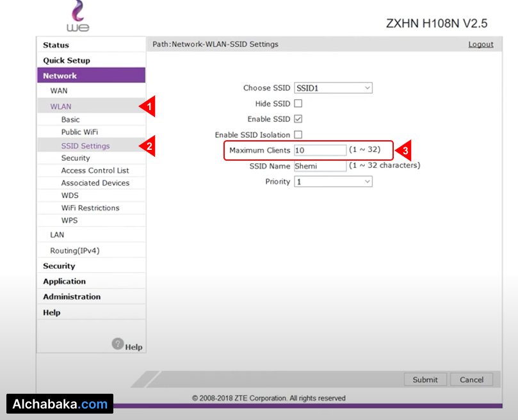Click the Maximum Clients input field
This screenshot has width=518, height=420.
[320, 150]
